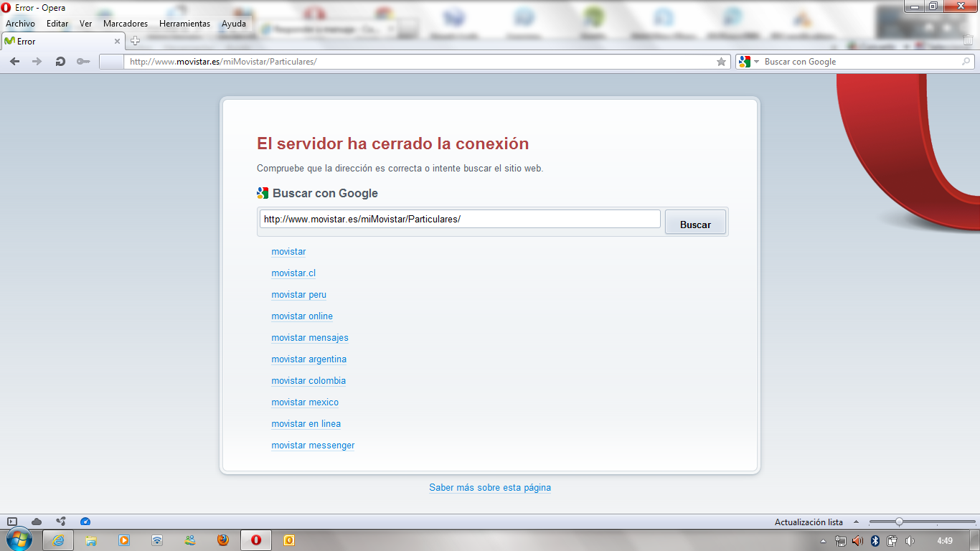Select the Error tab
This screenshot has height=551, width=980.
62,41
